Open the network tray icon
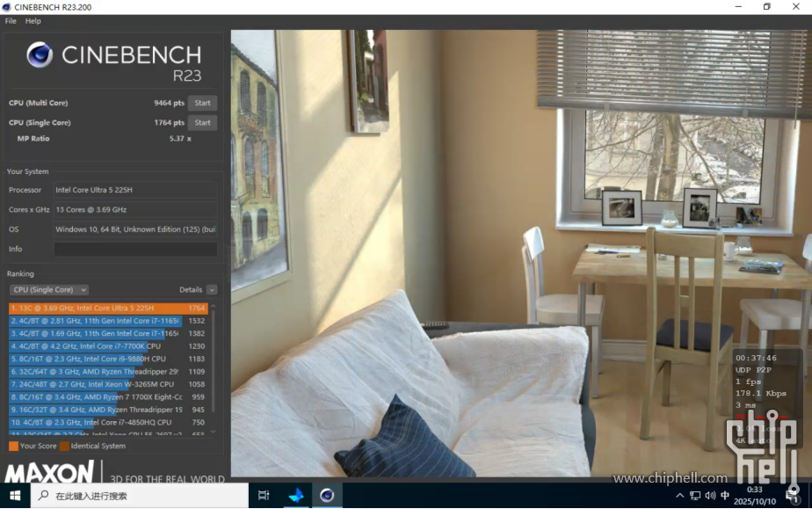This screenshot has width=812, height=509. pyautogui.click(x=695, y=496)
